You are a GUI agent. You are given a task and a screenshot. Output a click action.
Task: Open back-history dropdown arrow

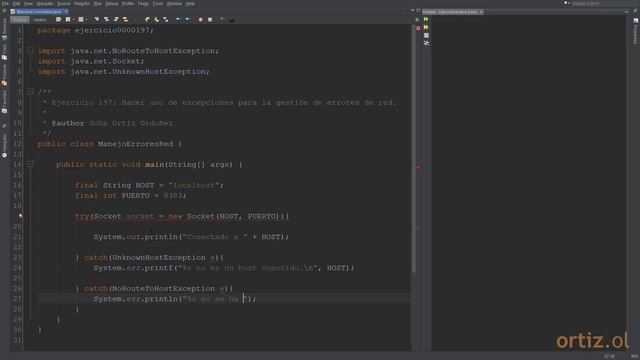73,19
